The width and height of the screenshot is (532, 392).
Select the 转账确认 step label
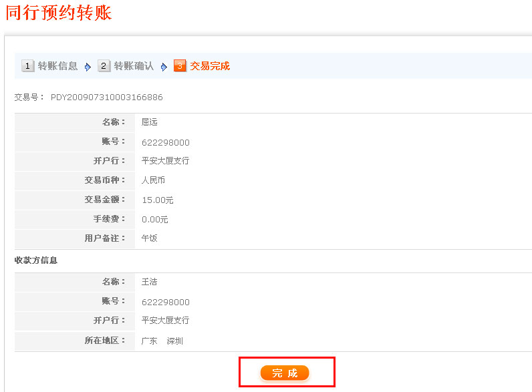(134, 66)
